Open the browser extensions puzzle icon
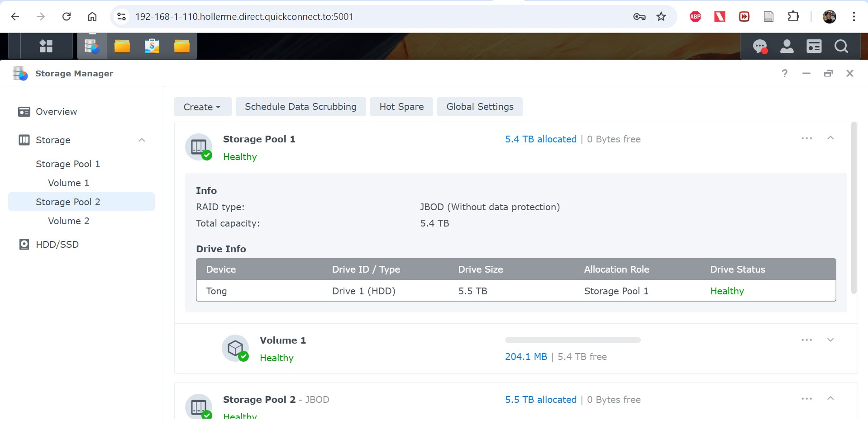The width and height of the screenshot is (868, 425). [793, 17]
